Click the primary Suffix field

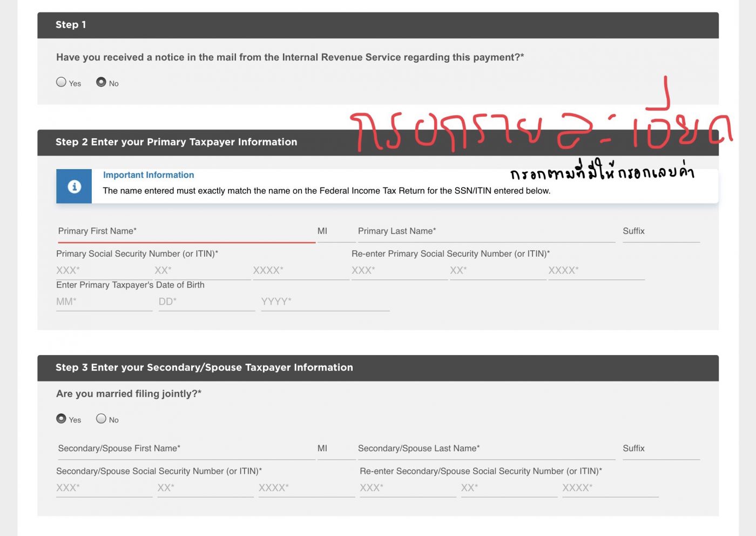coord(661,231)
